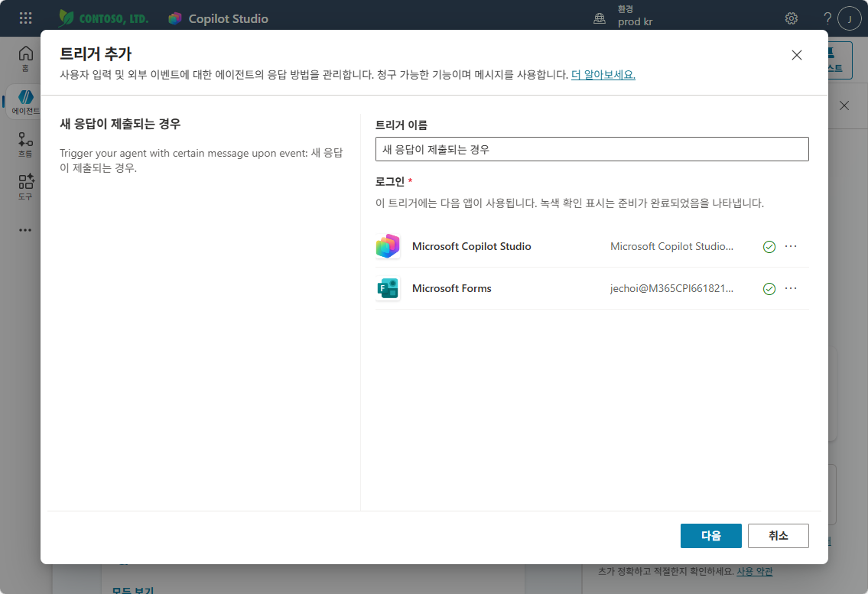Click the Microsoft Copilot Studio... account text
Viewport: 868px width, 594px height.
tap(671, 246)
